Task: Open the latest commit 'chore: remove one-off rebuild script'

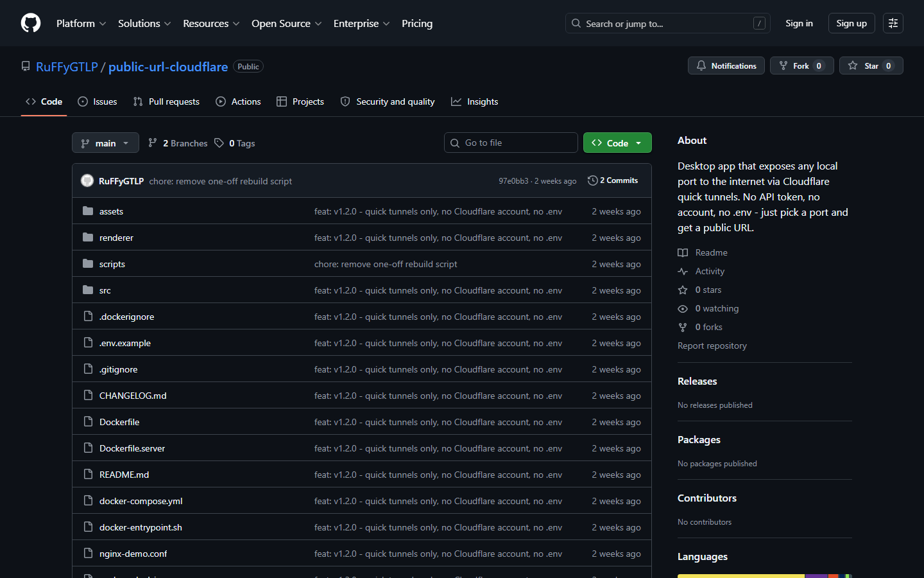Action: tap(220, 181)
